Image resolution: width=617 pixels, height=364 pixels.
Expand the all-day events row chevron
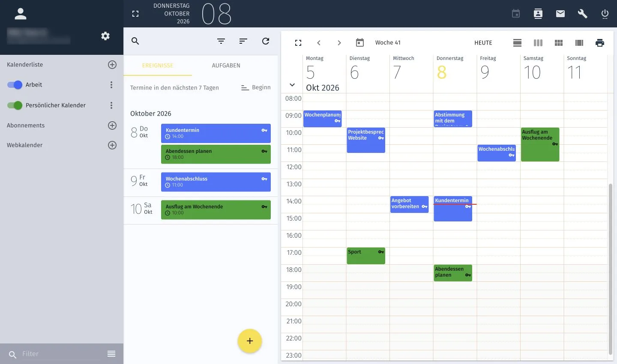tap(292, 85)
